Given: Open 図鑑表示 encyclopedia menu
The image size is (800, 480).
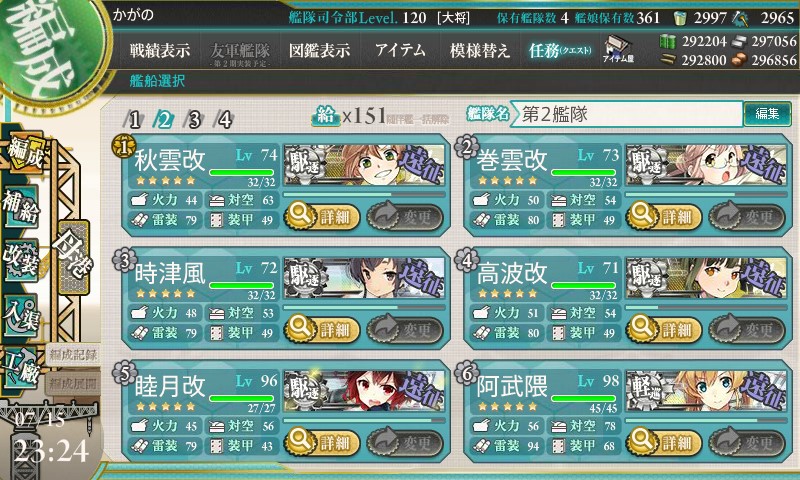Looking at the screenshot, I should [319, 50].
